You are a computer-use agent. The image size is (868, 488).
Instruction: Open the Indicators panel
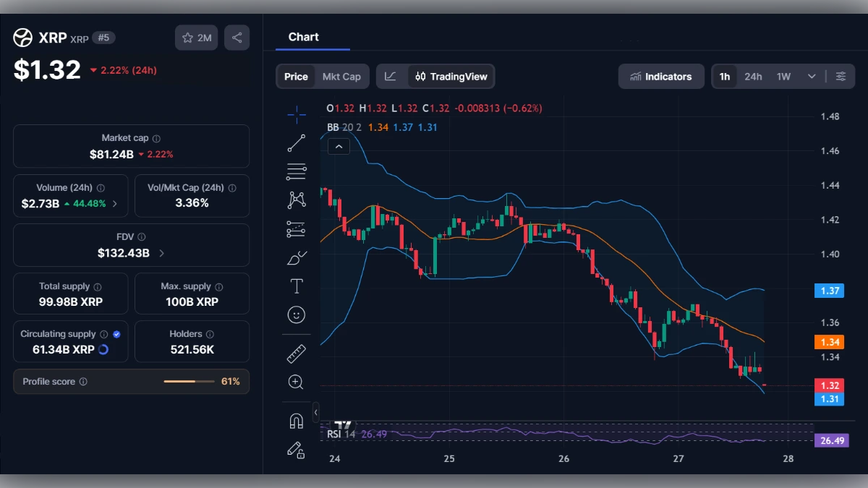(660, 76)
